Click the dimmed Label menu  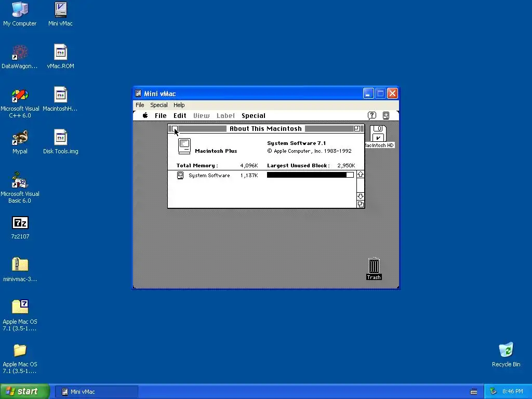[225, 116]
